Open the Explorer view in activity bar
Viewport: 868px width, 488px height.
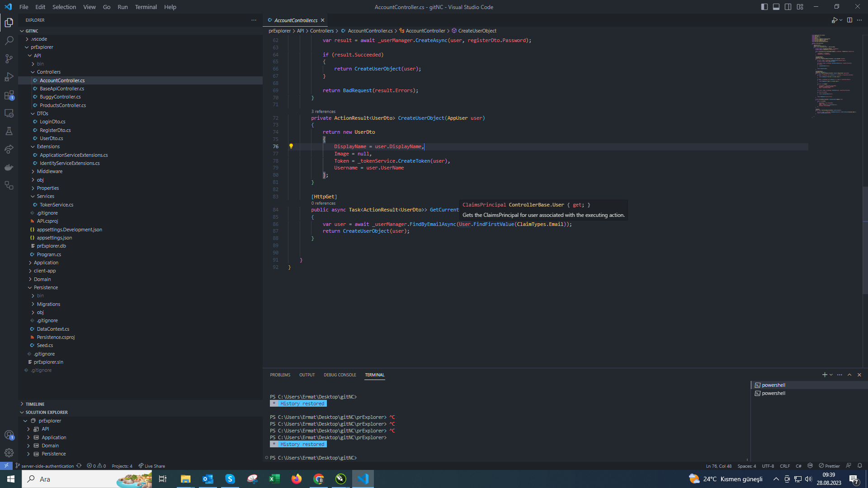[9, 23]
